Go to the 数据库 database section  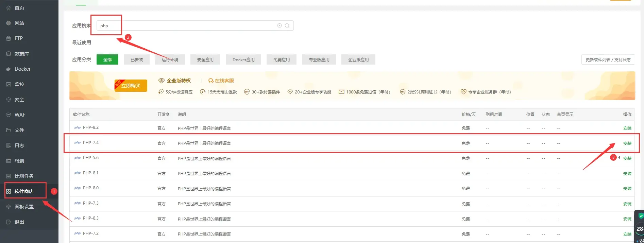[21, 54]
